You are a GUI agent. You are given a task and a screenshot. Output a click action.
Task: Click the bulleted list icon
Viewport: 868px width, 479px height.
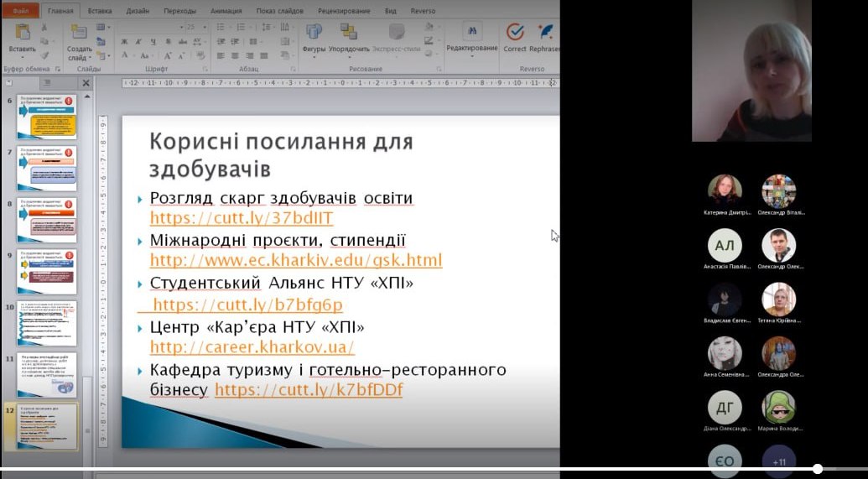pyautogui.click(x=221, y=27)
